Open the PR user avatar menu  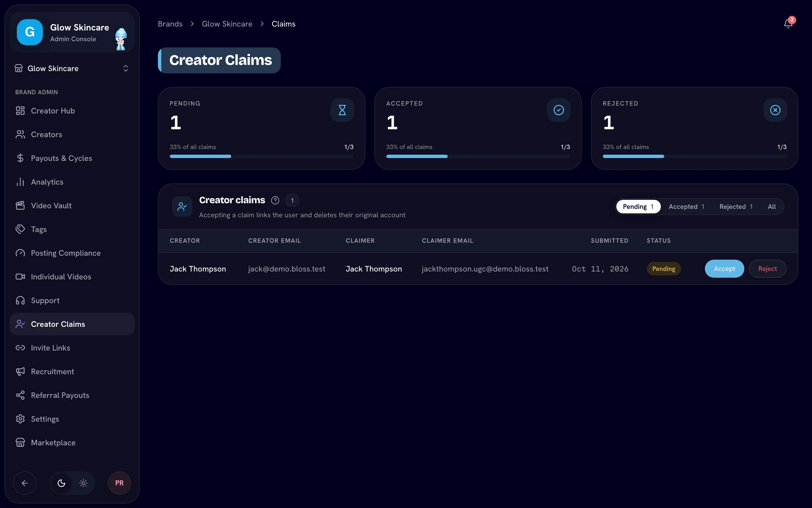click(120, 483)
